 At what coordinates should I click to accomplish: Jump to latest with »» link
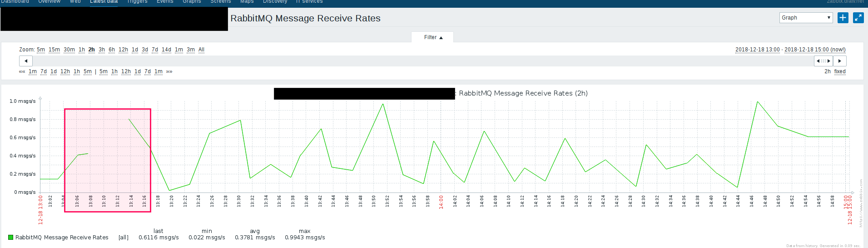pyautogui.click(x=169, y=71)
